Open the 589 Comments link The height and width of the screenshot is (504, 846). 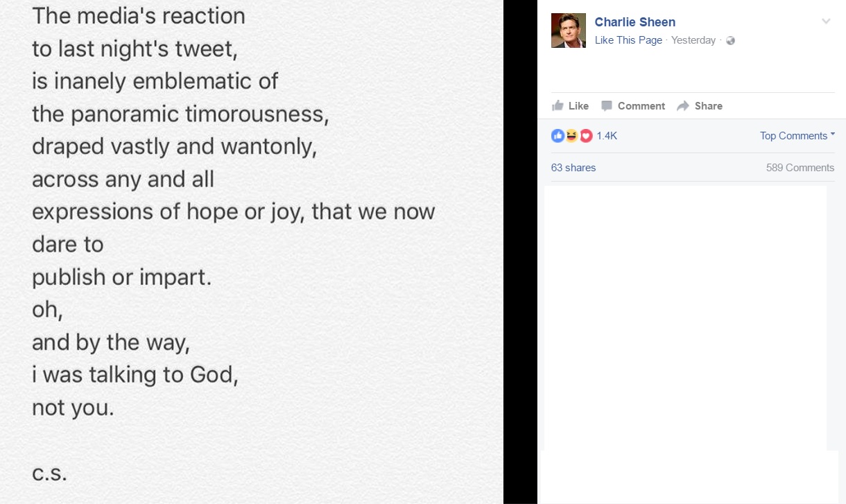[800, 168]
